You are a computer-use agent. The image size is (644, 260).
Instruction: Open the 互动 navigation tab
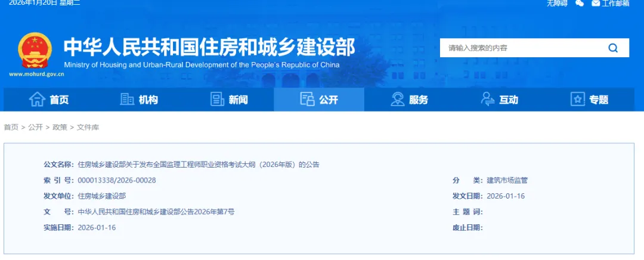point(500,100)
